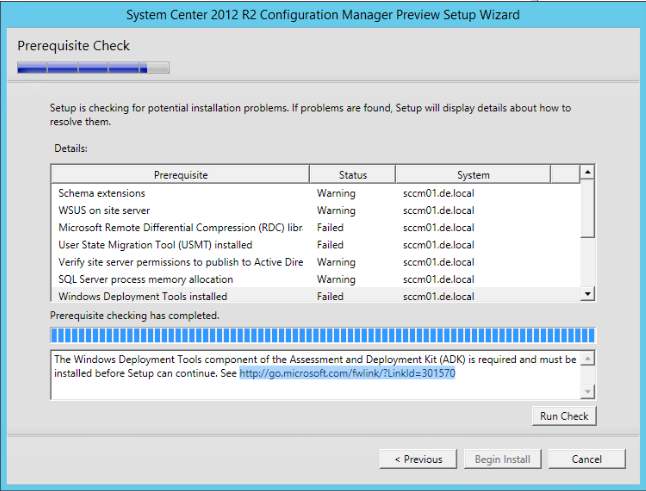Click the System column header
This screenshot has height=491, width=646.
pyautogui.click(x=473, y=175)
